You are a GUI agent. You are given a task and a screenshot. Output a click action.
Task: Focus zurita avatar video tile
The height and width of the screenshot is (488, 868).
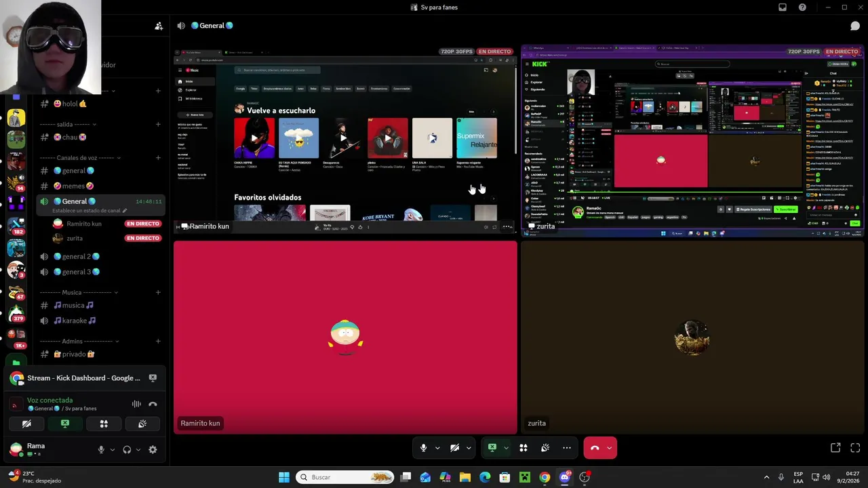point(692,337)
